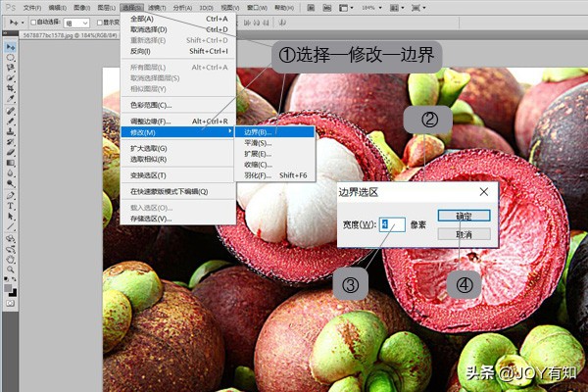
Task: Choose 色彩范围(C)... menu entry
Action: tap(178, 105)
